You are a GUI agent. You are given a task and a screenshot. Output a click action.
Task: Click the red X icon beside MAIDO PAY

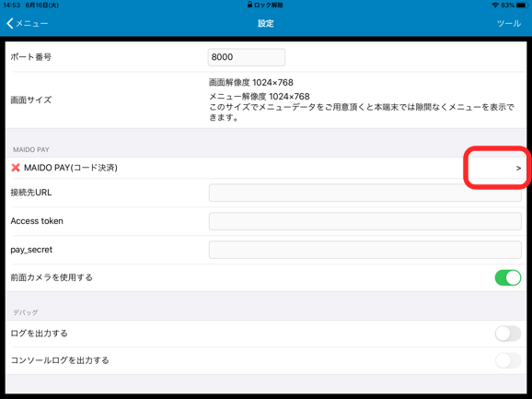[16, 168]
